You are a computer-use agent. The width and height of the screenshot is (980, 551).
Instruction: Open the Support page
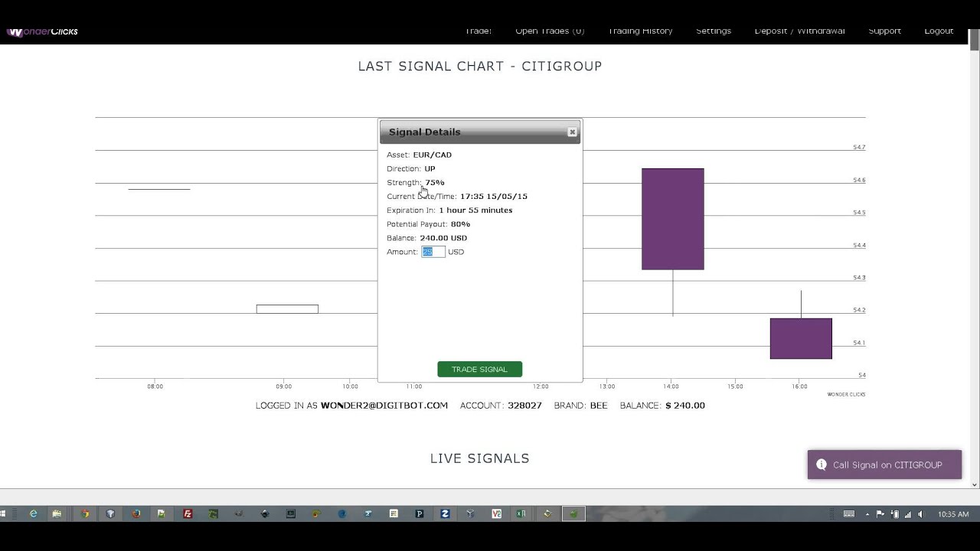pos(884,31)
